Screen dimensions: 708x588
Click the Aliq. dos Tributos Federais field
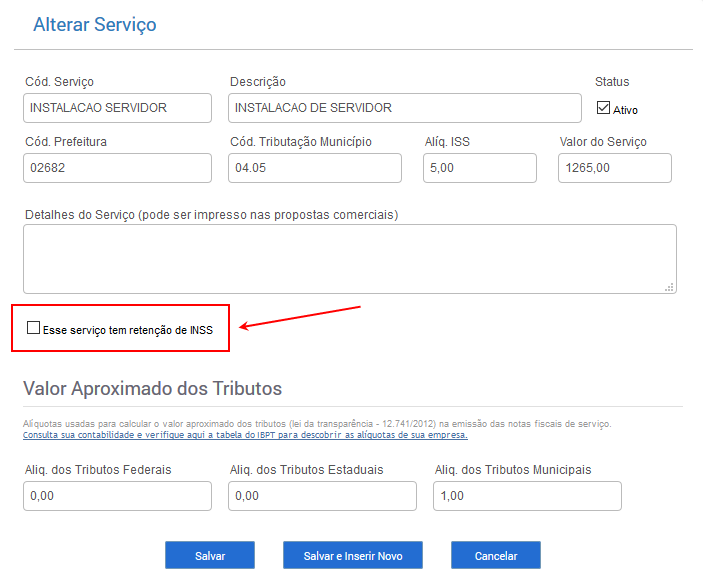pyautogui.click(x=117, y=496)
